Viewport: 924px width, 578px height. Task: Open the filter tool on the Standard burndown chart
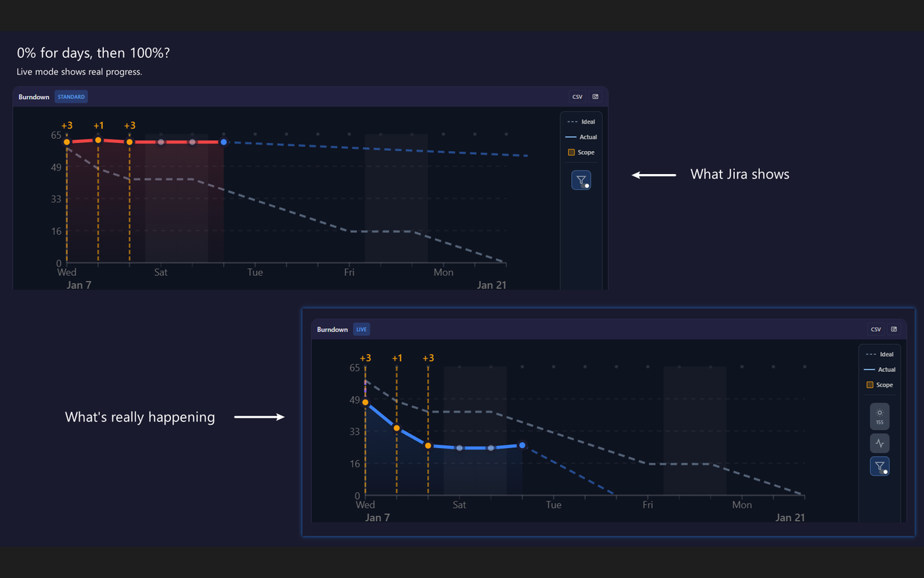tap(581, 180)
